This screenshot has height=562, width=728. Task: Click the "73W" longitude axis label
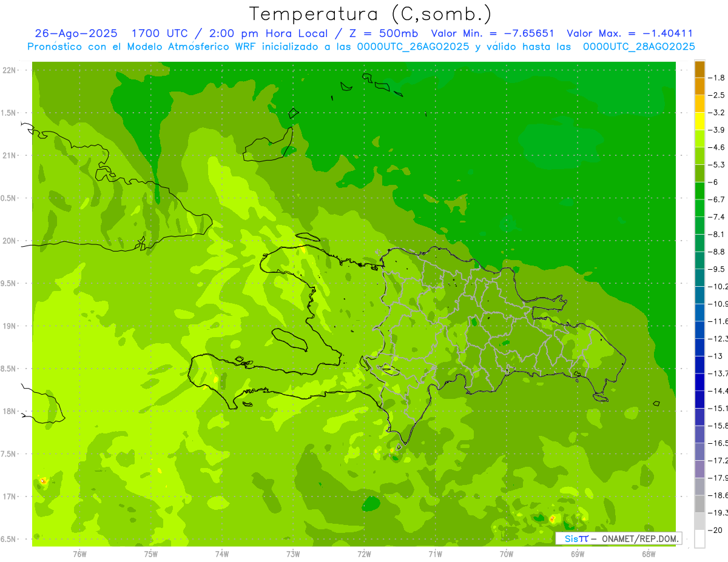(293, 554)
